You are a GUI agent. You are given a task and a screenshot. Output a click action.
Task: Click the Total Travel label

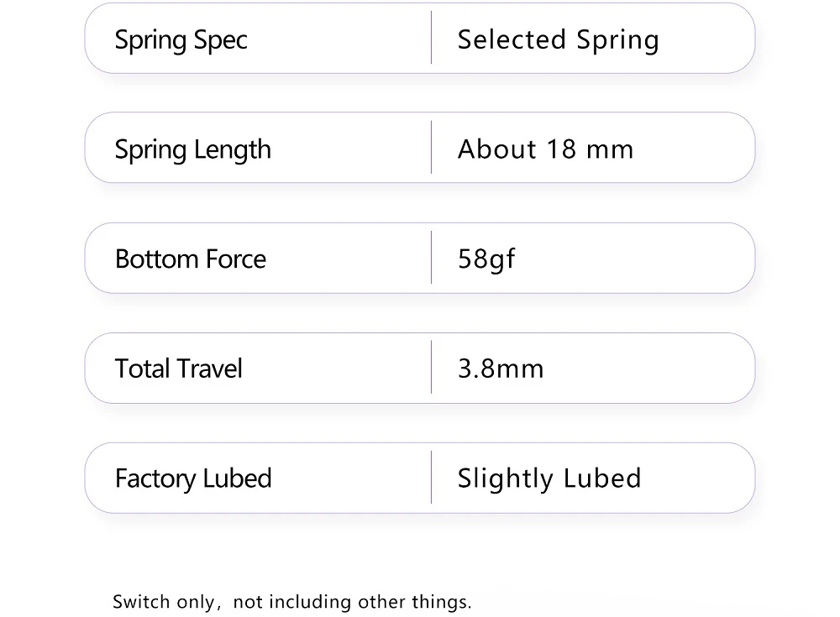178,369
